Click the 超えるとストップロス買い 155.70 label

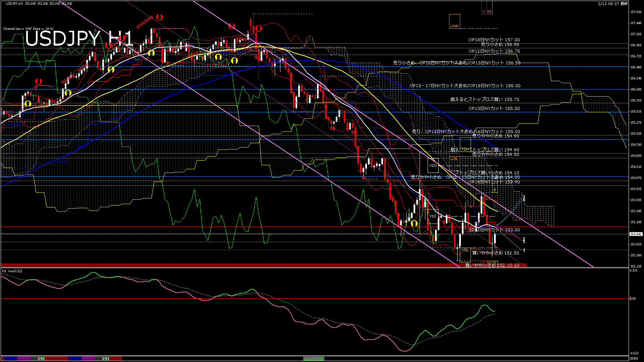click(485, 99)
